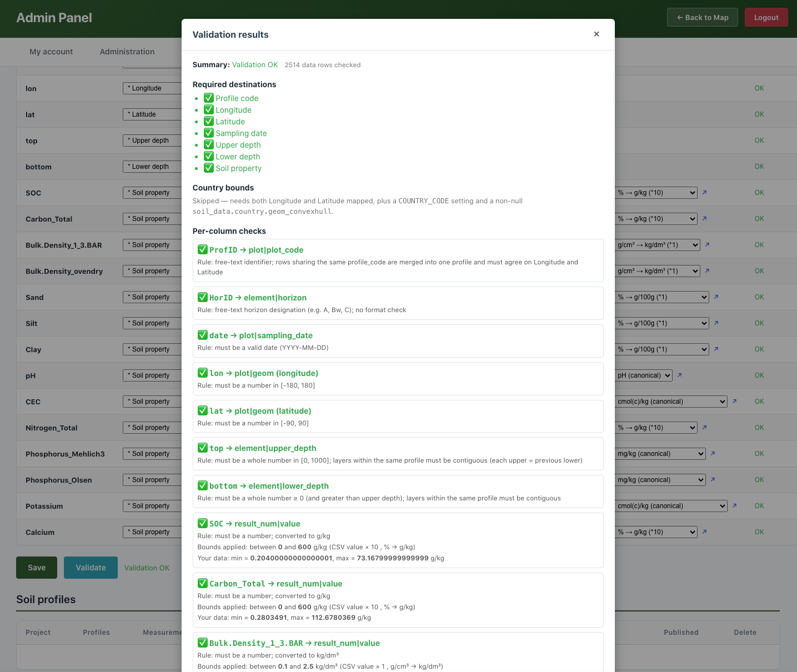The width and height of the screenshot is (797, 672).
Task: Open link icon in Phosphorus_Olsen row
Action: tap(713, 480)
